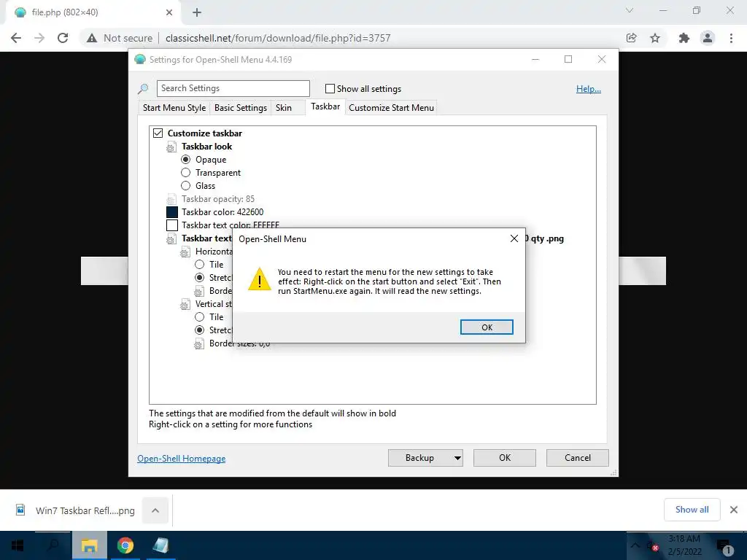This screenshot has width=747, height=560.
Task: Click the Taskbar look gear icon
Action: click(171, 147)
